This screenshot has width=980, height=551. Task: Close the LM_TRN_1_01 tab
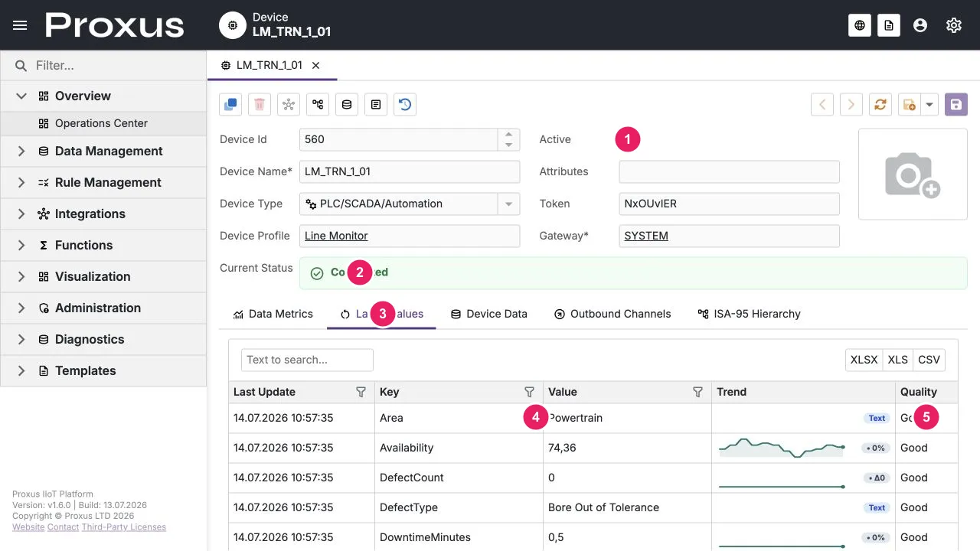[x=315, y=66]
